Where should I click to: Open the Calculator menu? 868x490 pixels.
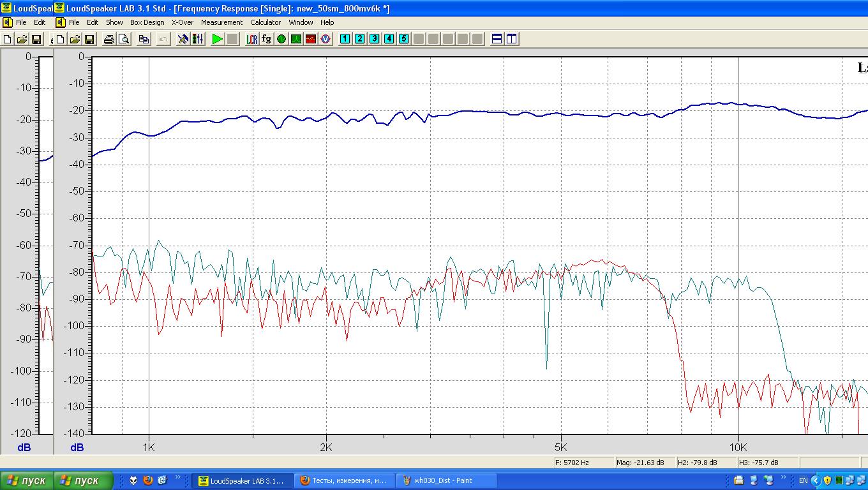[x=266, y=22]
